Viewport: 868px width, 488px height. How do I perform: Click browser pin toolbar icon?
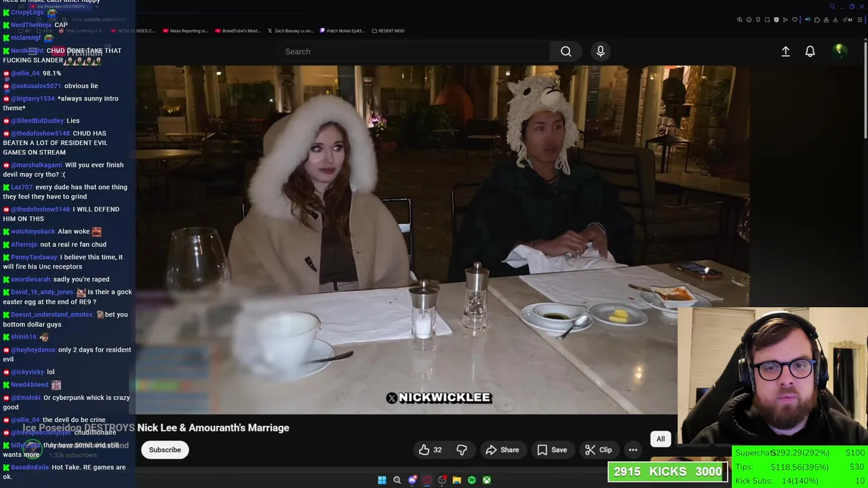click(x=758, y=20)
